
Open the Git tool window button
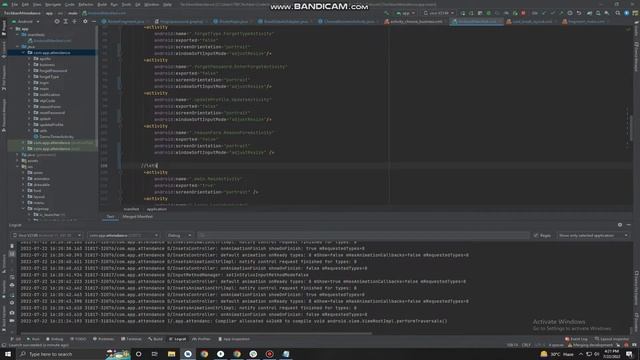16,339
